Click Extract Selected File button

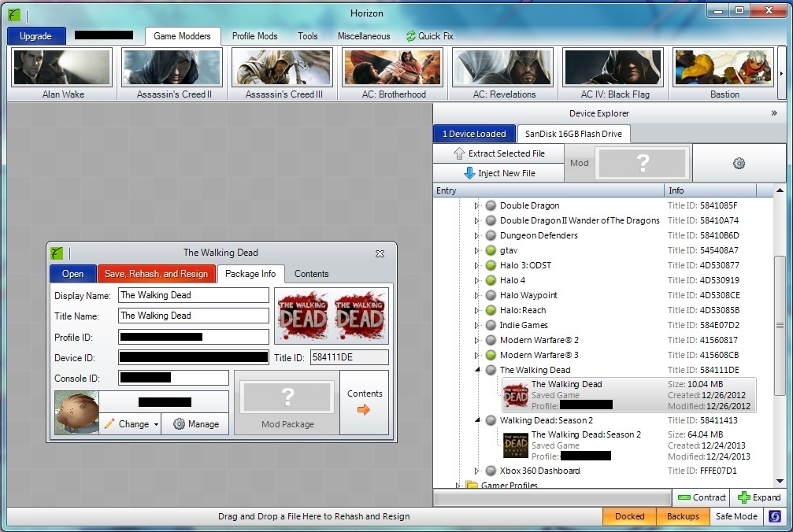[x=499, y=153]
